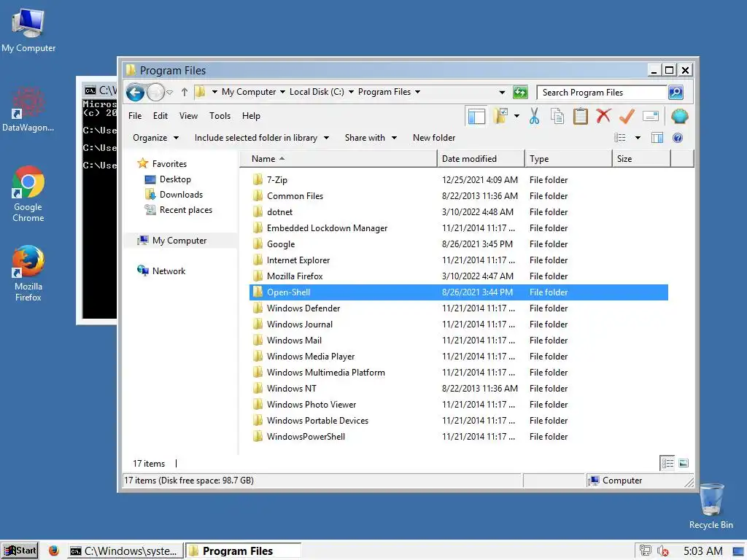Click the Start button
747x560 pixels.
point(20,551)
